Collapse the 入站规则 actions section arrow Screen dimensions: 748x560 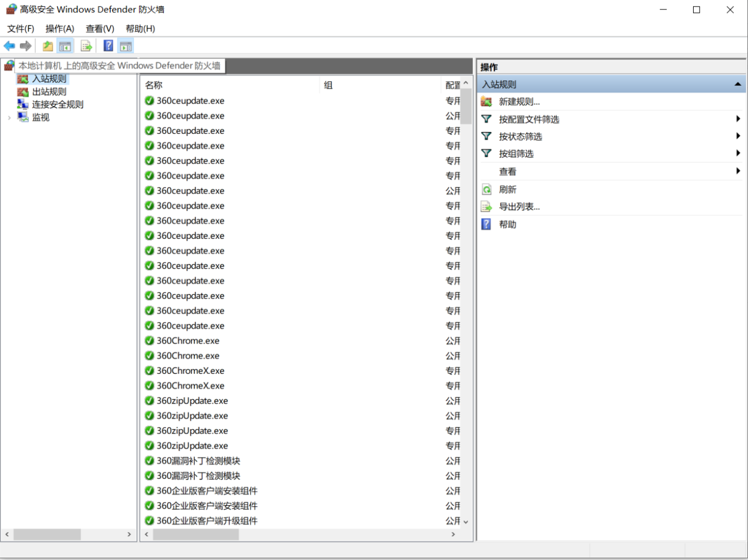point(737,84)
